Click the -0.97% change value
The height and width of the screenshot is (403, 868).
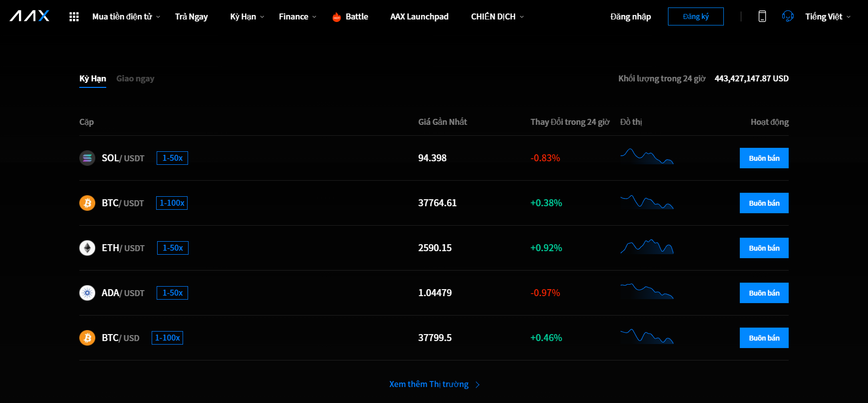[x=545, y=293]
